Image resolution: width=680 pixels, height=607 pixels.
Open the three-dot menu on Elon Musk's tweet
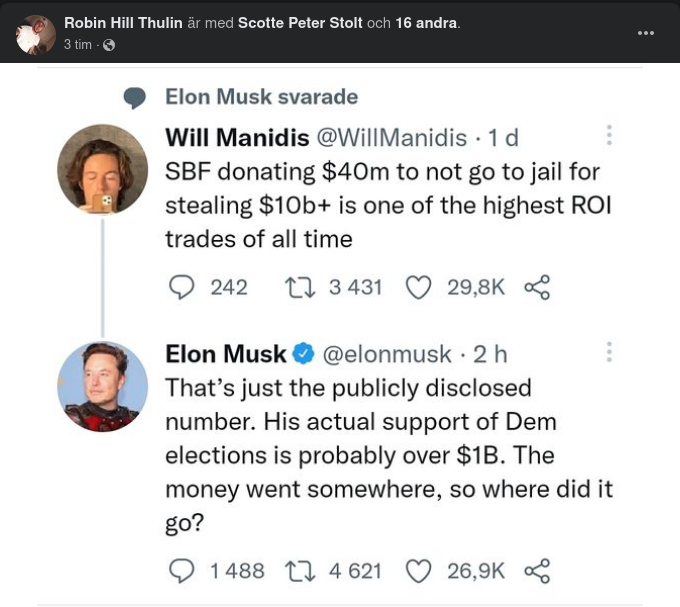(x=609, y=352)
